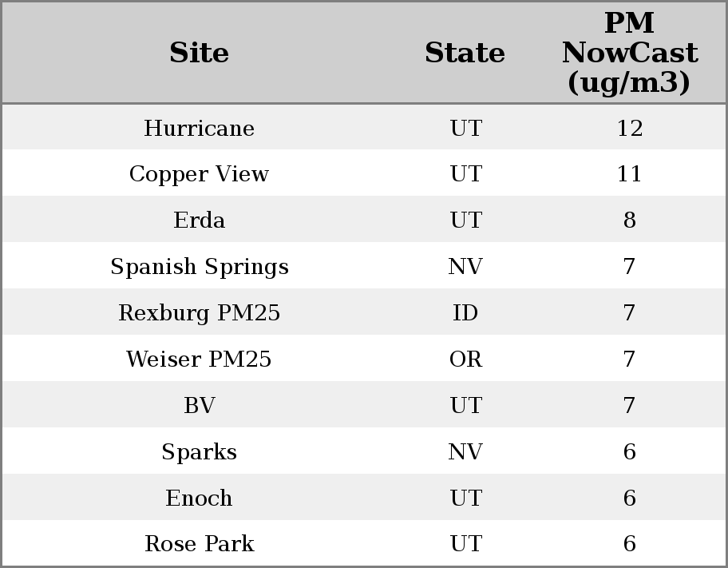Viewport: 728px width, 568px height.
Task: Click the Rexburg PM25 site cell
Action: tap(200, 313)
